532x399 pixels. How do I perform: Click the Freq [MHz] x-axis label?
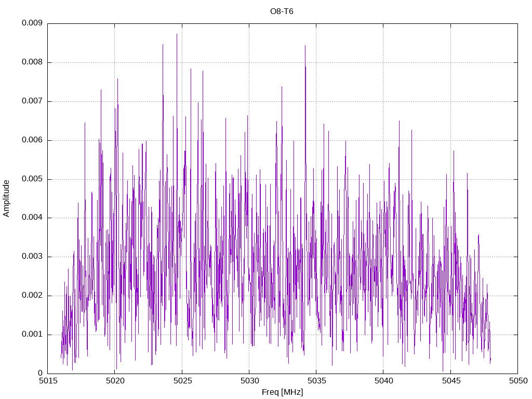coord(282,392)
